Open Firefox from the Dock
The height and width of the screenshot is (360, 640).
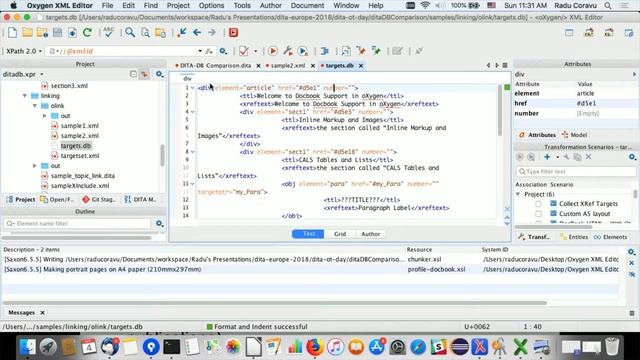[x=314, y=347]
